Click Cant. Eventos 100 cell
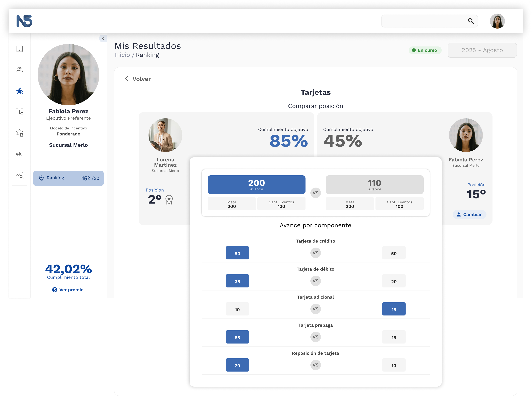Screen dimensions: 532x396 point(399,204)
